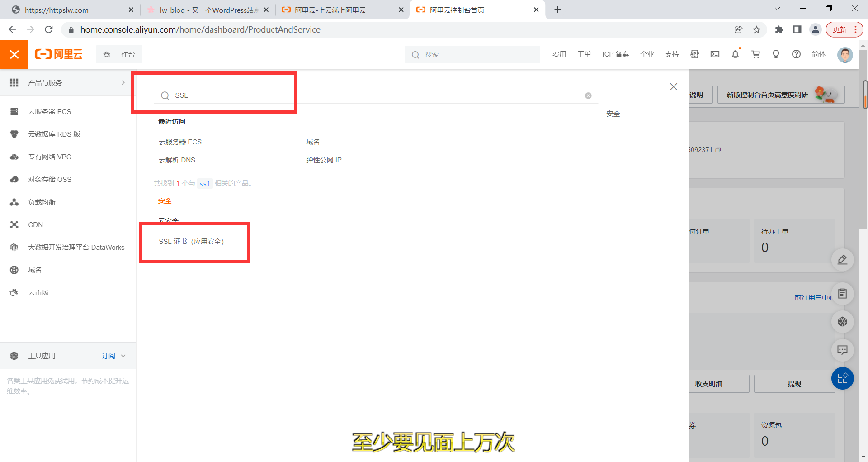This screenshot has width=868, height=462.
Task: Open 云数据库 RDS 版 in the sidebar
Action: click(x=54, y=134)
